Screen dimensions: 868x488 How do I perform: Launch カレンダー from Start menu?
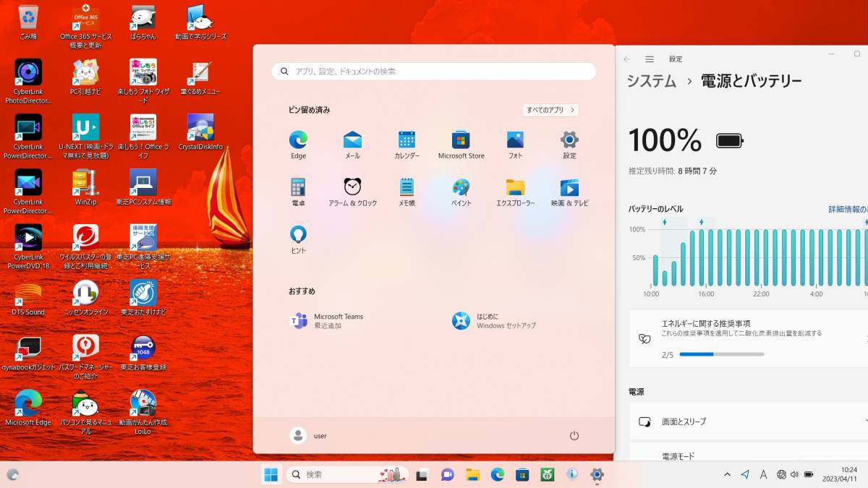click(407, 145)
